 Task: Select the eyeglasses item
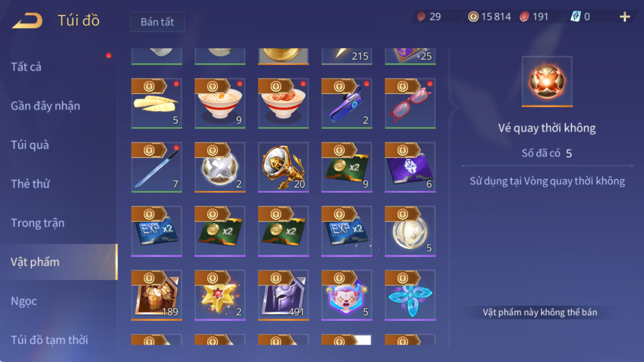(410, 103)
